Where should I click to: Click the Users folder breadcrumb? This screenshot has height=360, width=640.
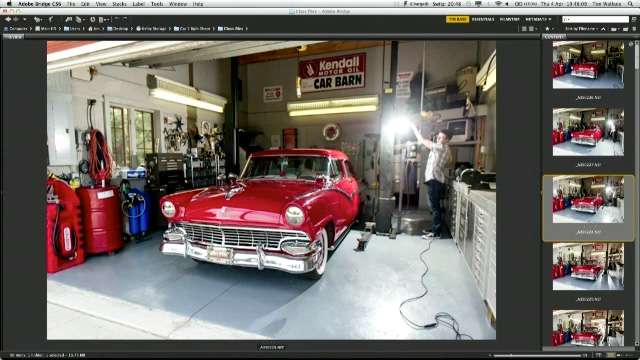click(72, 29)
